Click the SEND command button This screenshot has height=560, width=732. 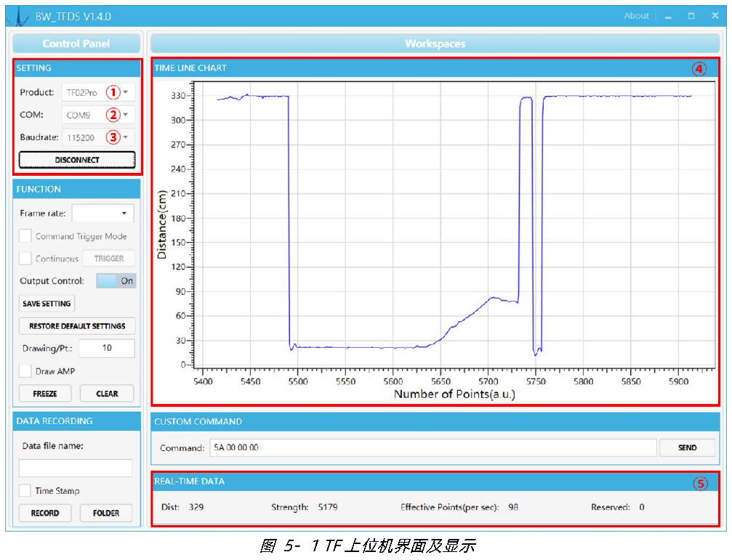pos(687,447)
